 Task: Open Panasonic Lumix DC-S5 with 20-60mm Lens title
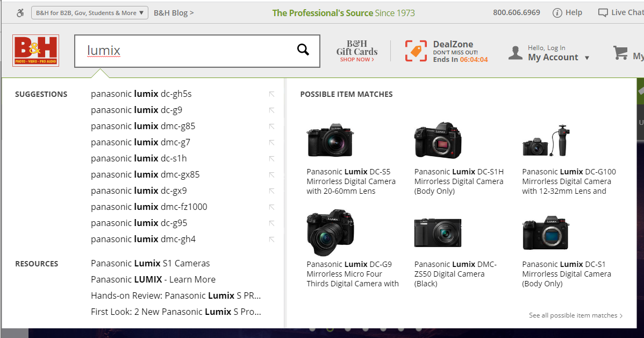click(351, 181)
